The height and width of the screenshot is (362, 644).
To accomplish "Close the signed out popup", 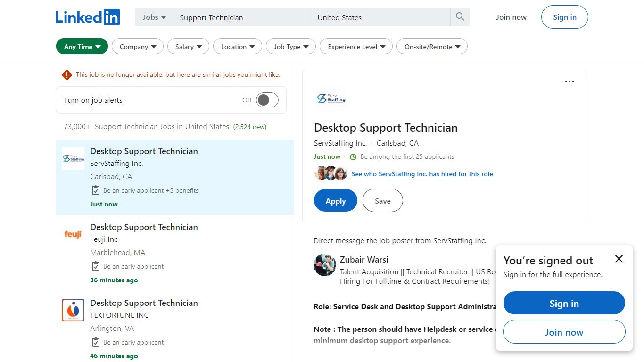I will (x=619, y=259).
